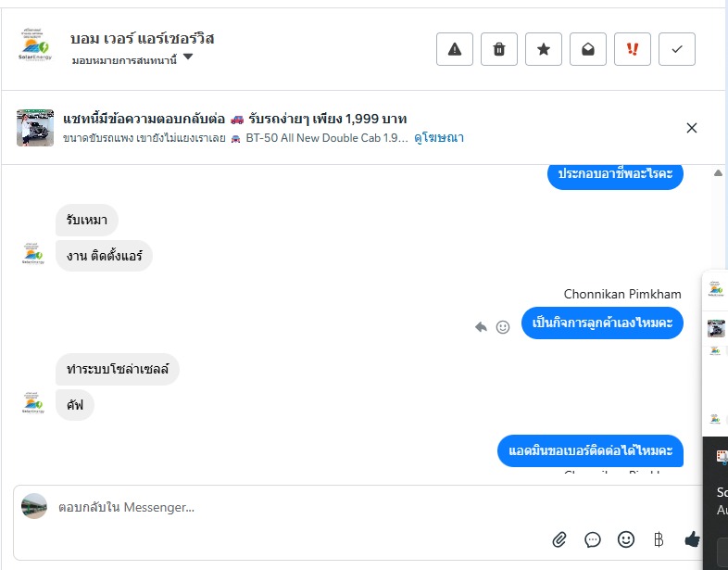React with emoji to เป็นกิจการลูกค้าเองไหมคะ message

click(503, 326)
